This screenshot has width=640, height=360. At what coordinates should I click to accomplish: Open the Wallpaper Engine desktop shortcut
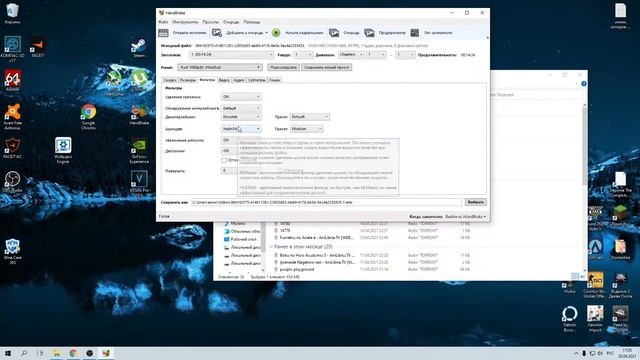point(63,150)
